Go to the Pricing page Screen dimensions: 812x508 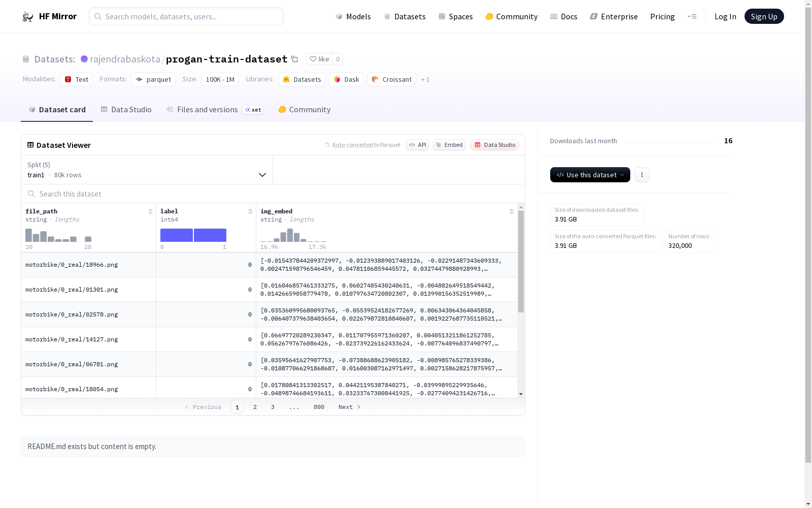click(x=662, y=16)
